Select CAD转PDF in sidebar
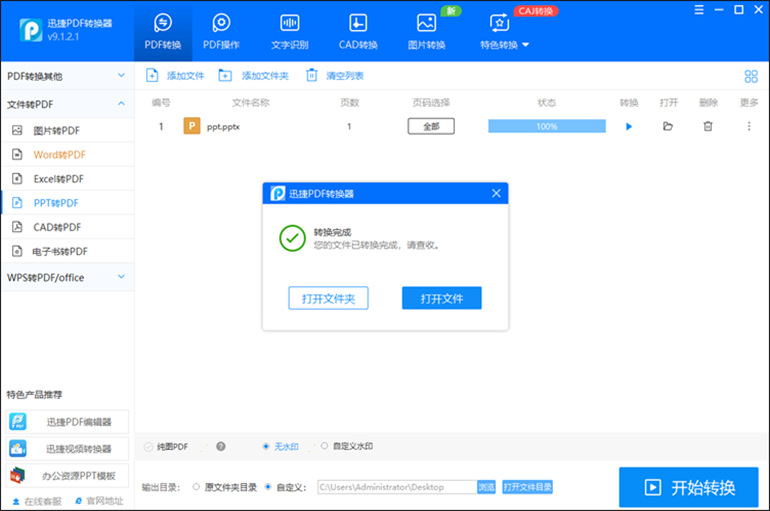Screen dimensions: 770x511 pos(68,227)
